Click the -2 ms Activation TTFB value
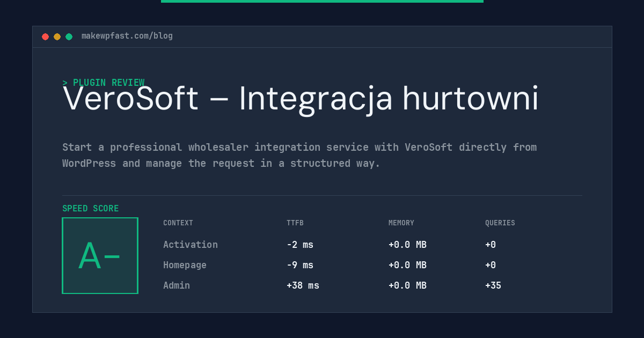The image size is (644, 338). (x=300, y=245)
